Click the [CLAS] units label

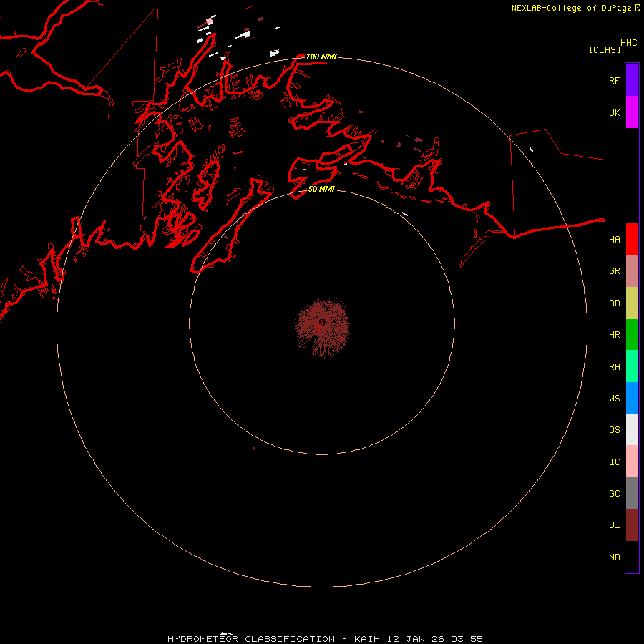605,49
